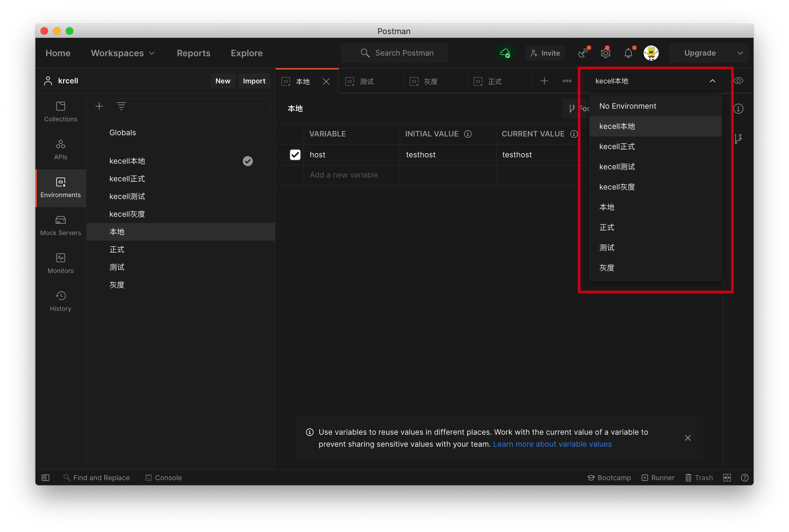Select kecell测试 in sidebar list
789x532 pixels.
point(180,196)
